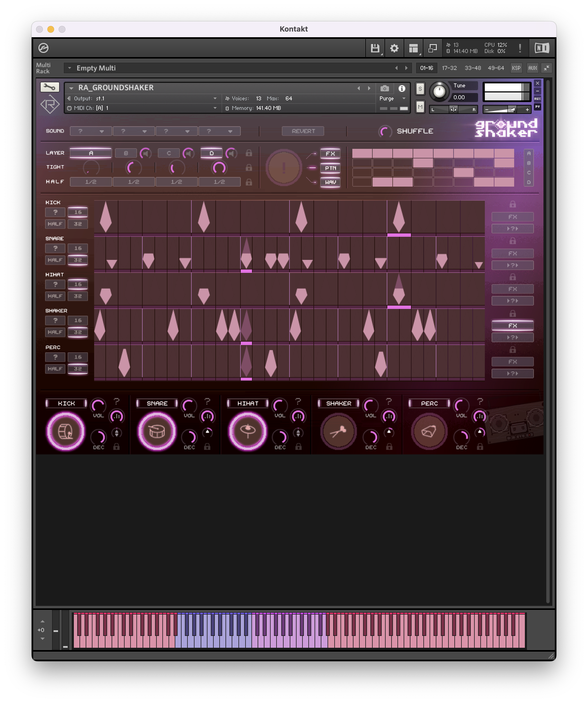Click the perc cowbell pad icon
588x703 pixels.
coord(429,431)
